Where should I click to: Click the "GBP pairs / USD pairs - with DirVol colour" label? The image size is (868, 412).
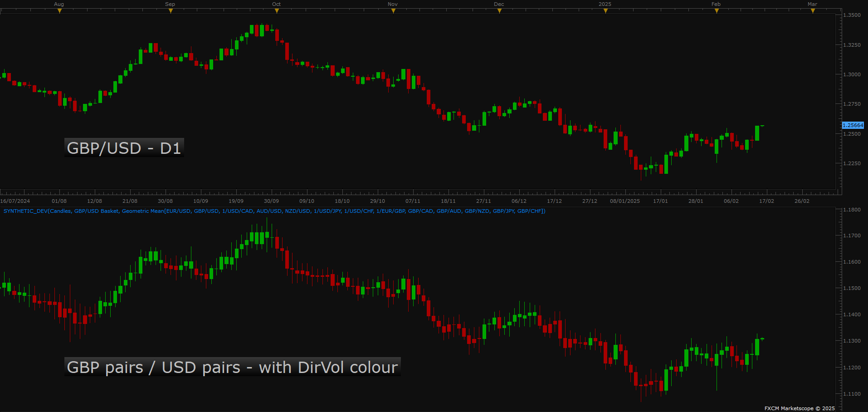point(232,367)
